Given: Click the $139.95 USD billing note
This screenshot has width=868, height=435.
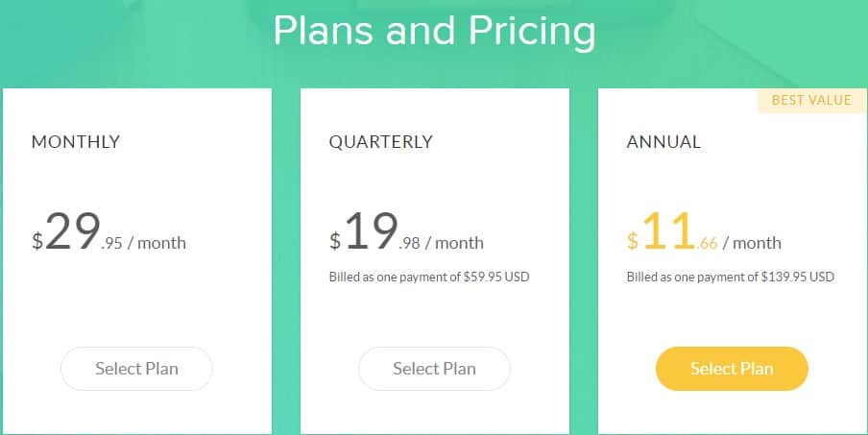Looking at the screenshot, I should pyautogui.click(x=730, y=277).
